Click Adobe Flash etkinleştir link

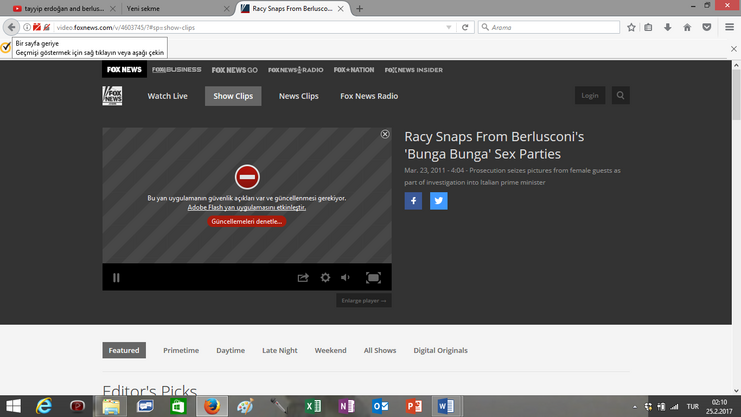[x=247, y=208]
